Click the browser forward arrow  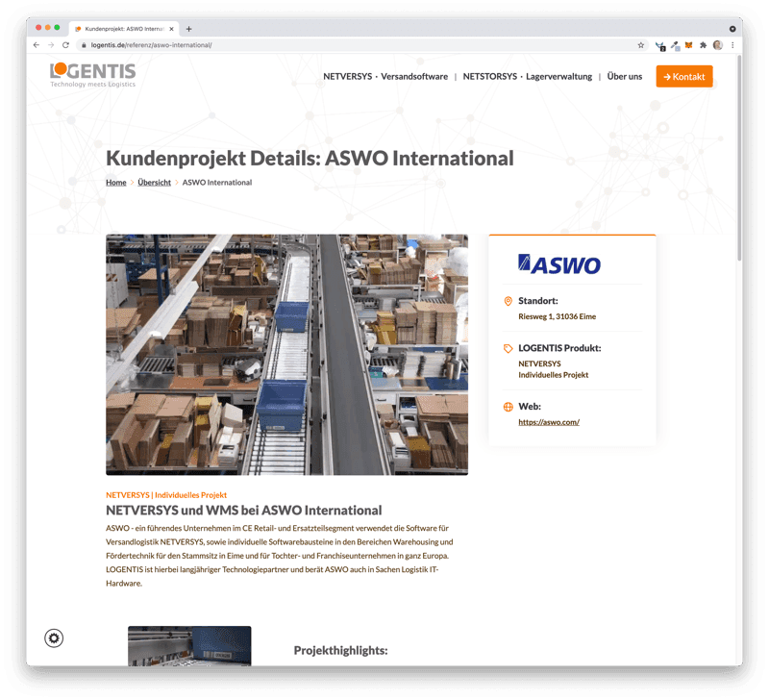(51, 45)
